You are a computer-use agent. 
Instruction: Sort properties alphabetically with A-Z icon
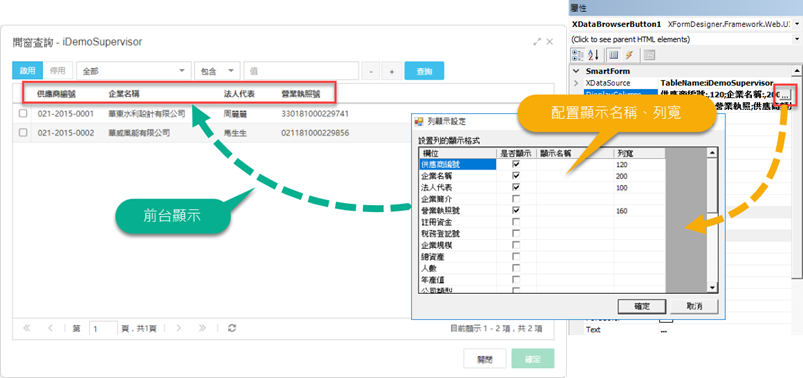(x=593, y=55)
